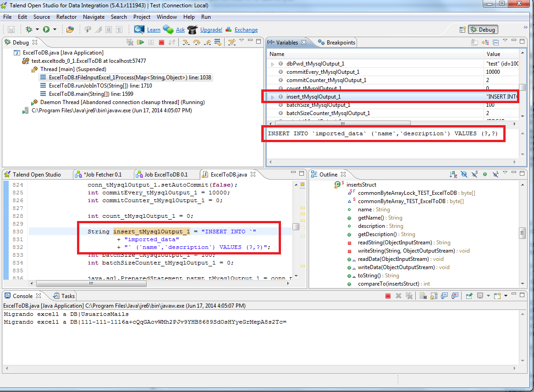
Task: Toggle Pin Console icon
Action: click(x=469, y=296)
